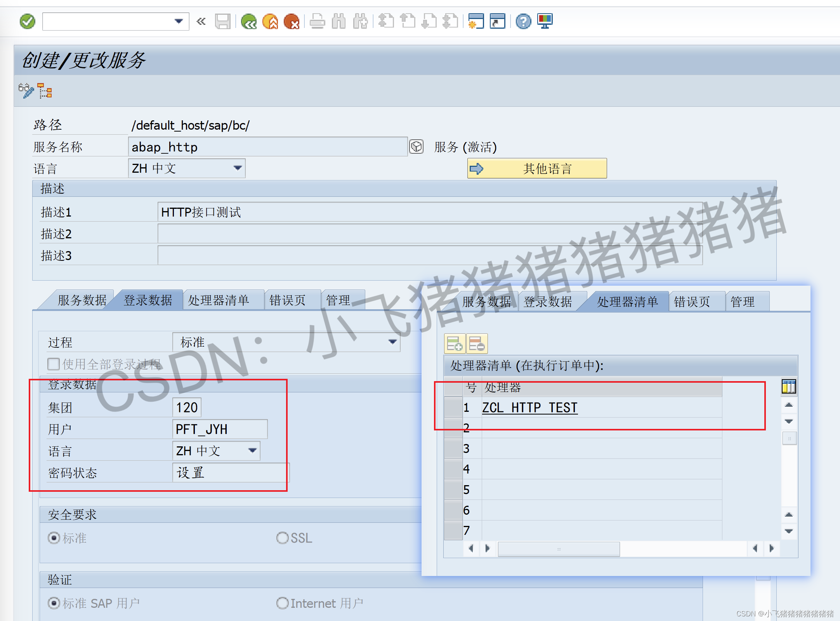The width and height of the screenshot is (840, 621).
Task: Toggle display/change with the glasses-pencil icon
Action: [x=26, y=91]
